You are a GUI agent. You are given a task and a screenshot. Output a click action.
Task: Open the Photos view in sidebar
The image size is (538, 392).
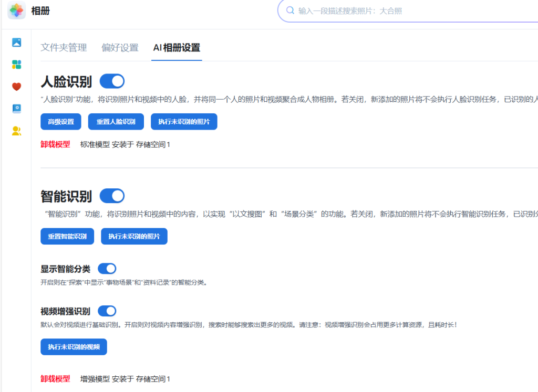(x=16, y=43)
